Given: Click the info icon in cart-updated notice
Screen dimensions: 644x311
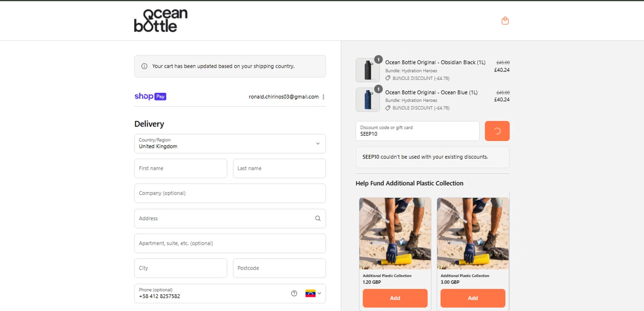Looking at the screenshot, I should click(144, 66).
